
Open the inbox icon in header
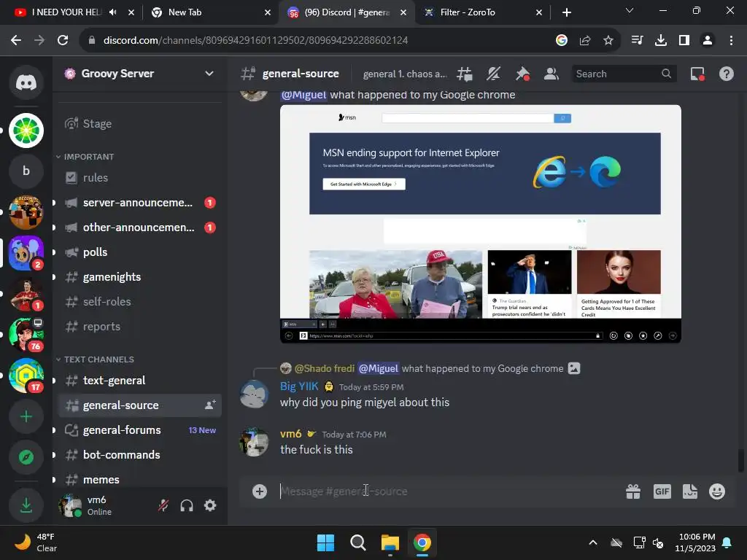coord(697,74)
